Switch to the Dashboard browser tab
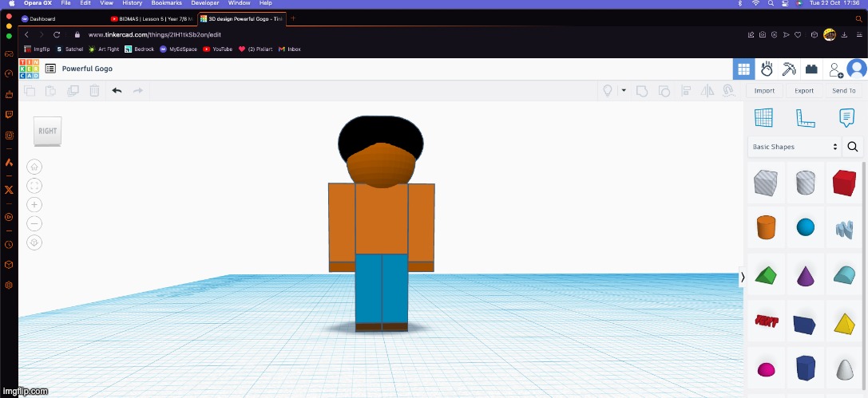This screenshot has width=868, height=398. (x=44, y=18)
